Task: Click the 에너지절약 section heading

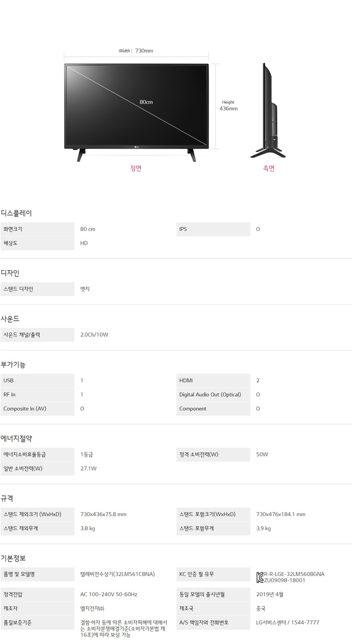Action: click(x=17, y=439)
